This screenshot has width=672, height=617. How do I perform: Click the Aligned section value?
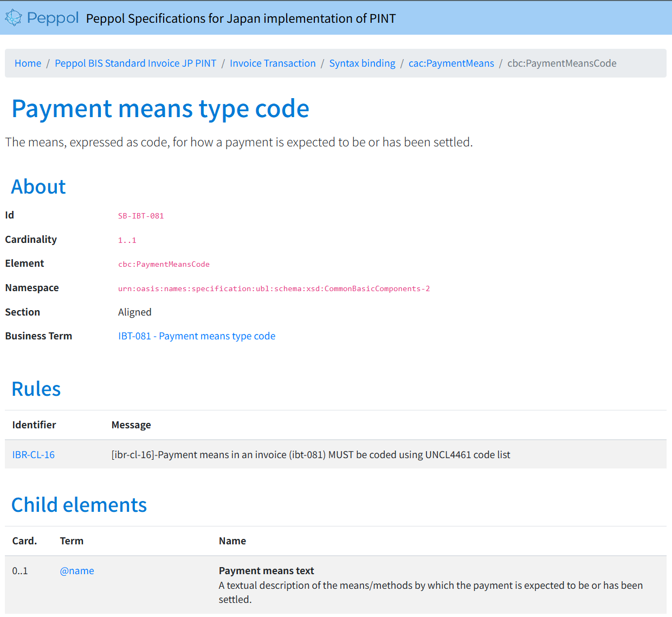tap(135, 312)
